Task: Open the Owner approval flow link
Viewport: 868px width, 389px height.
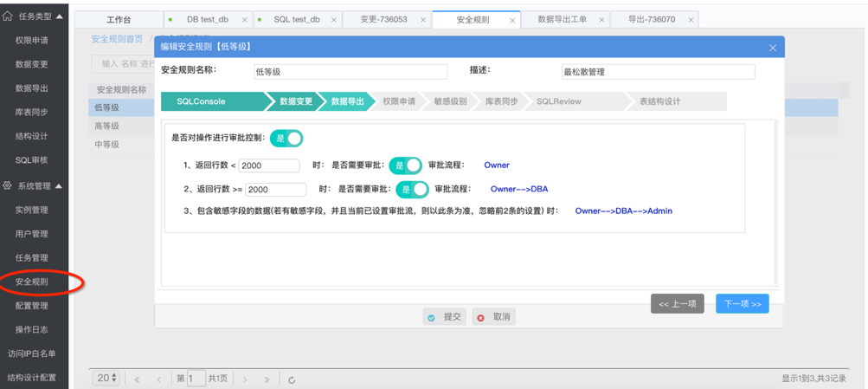Action: [497, 165]
